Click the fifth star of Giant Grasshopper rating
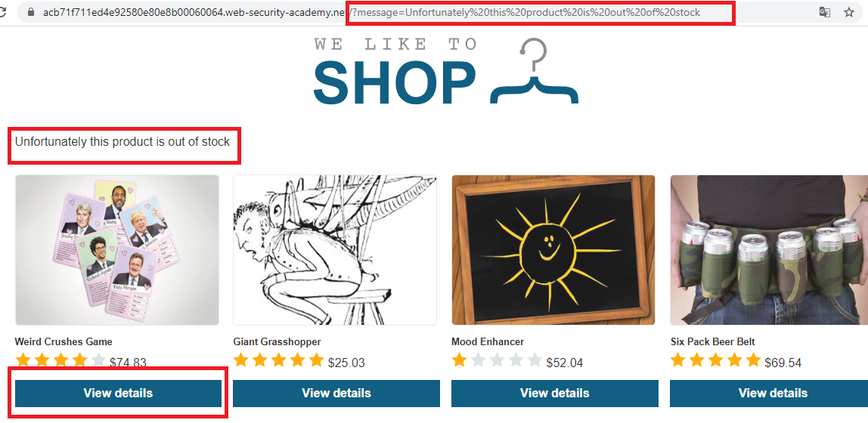This screenshot has height=423, width=868. tap(315, 360)
